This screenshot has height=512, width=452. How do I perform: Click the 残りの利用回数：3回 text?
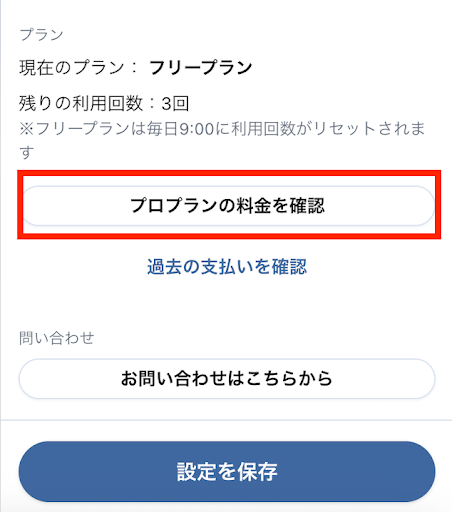click(104, 103)
